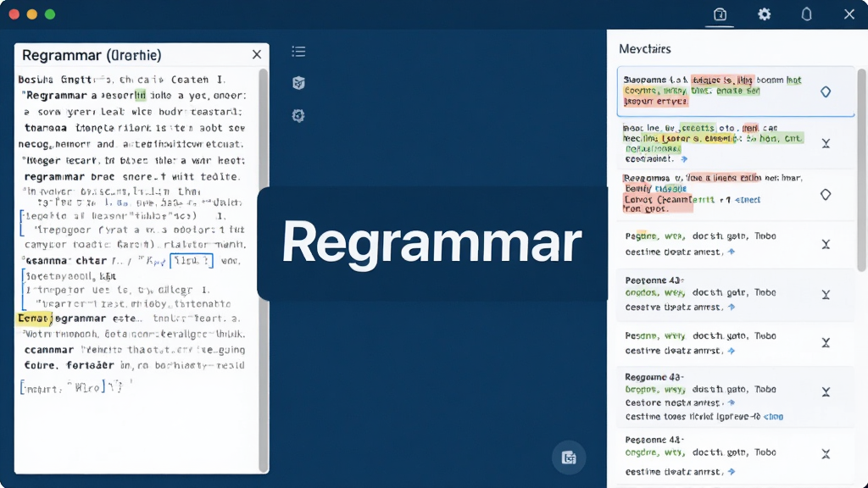
Task: Click blue arrow on the 'meoc lne' card
Action: (684, 158)
